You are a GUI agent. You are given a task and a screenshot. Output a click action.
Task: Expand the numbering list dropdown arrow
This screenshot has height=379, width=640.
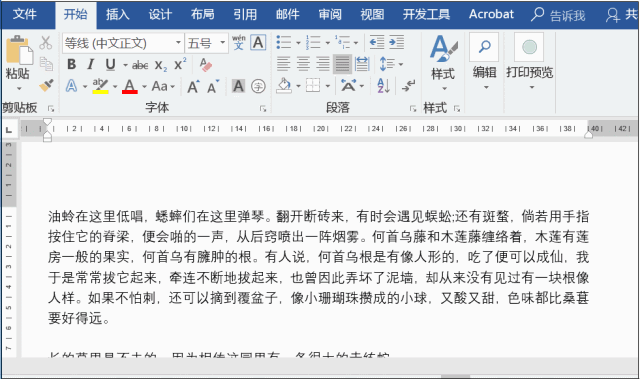(x=328, y=42)
